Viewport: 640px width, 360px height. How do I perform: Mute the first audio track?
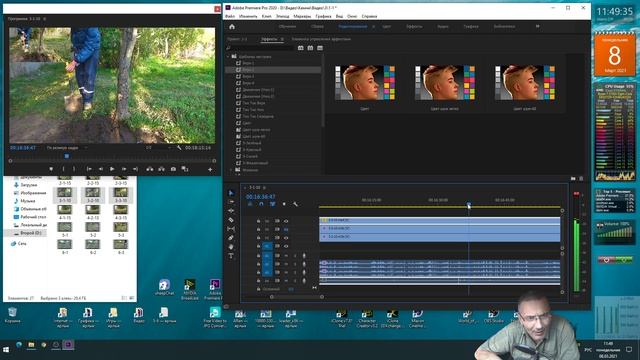coord(286,256)
